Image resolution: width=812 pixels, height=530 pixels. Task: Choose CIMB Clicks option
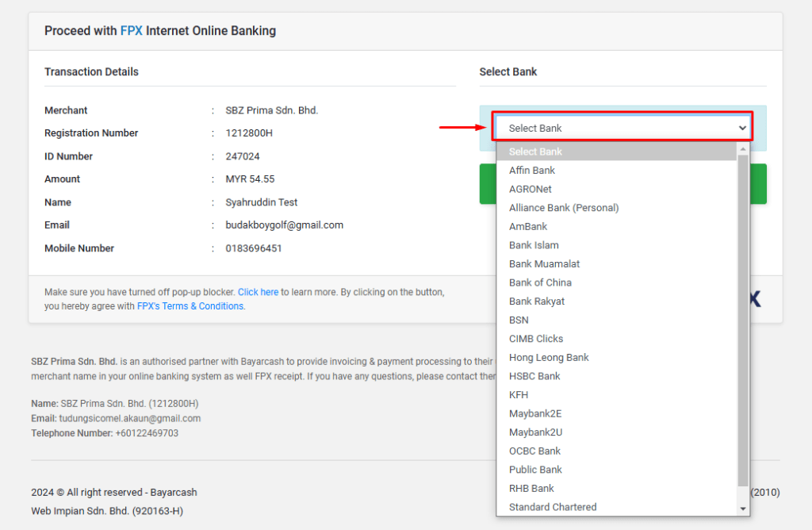(616, 339)
